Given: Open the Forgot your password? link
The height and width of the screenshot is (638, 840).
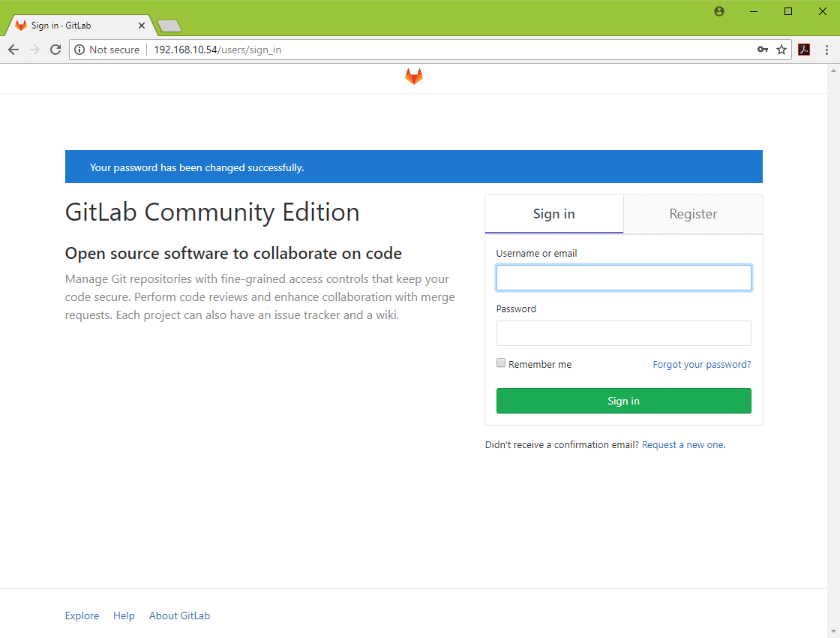Looking at the screenshot, I should [702, 365].
